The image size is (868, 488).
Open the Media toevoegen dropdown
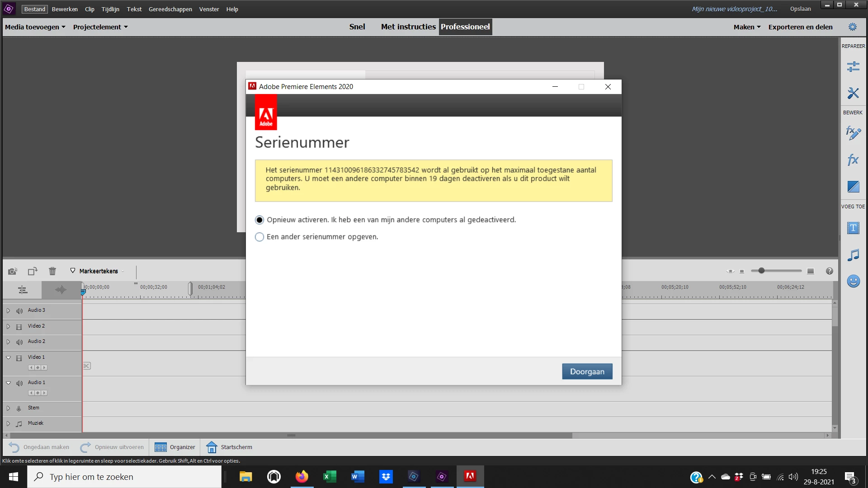35,27
